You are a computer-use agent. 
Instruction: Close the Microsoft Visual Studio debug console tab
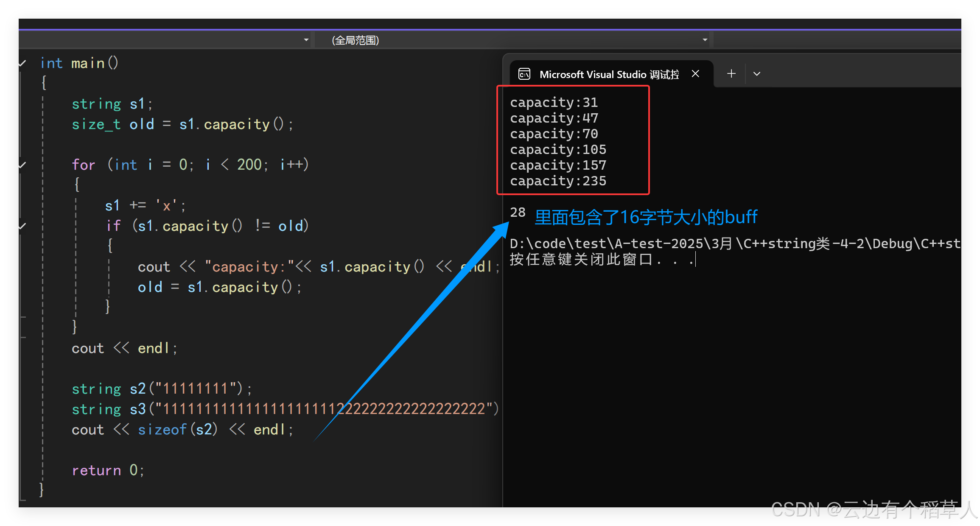[x=695, y=74]
